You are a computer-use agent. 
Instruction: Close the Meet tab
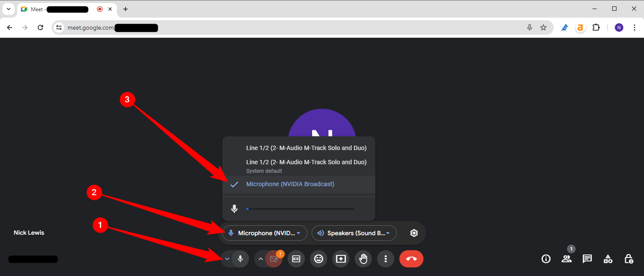[x=110, y=9]
